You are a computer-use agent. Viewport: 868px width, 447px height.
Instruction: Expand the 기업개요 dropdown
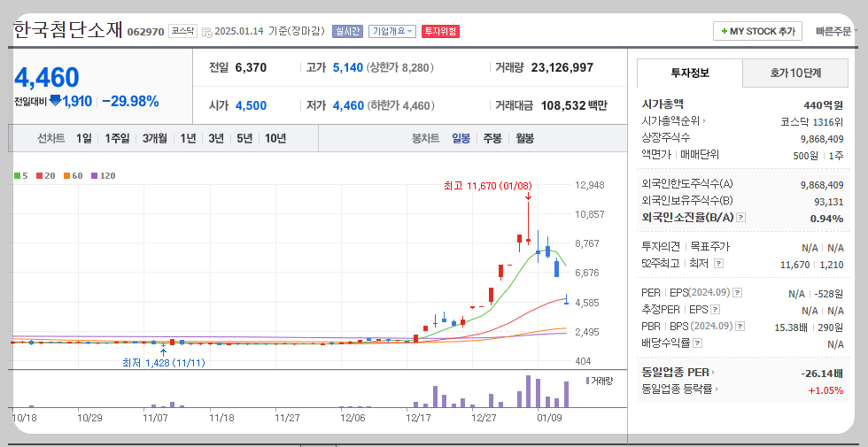coord(391,32)
